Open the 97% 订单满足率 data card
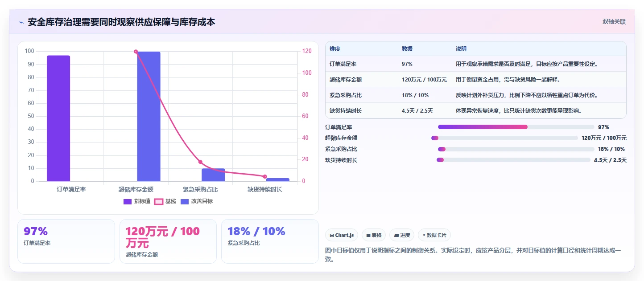Viewport: 644px width, 281px height. pyautogui.click(x=66, y=241)
